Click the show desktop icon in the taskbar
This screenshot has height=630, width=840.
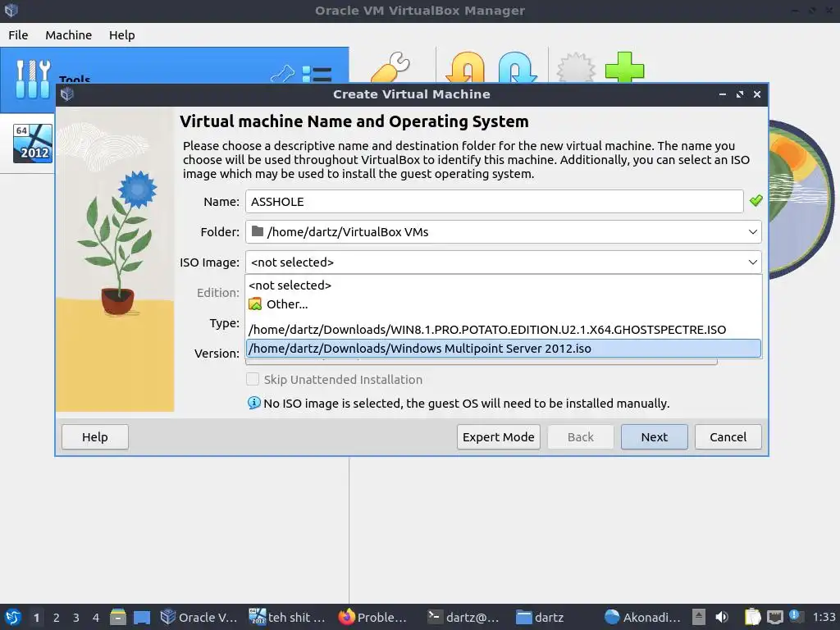141,617
